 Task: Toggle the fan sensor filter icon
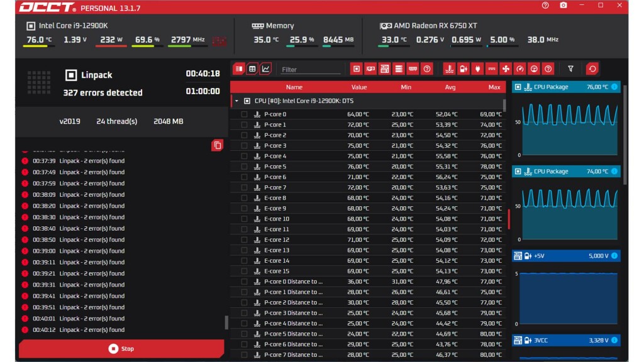(506, 69)
